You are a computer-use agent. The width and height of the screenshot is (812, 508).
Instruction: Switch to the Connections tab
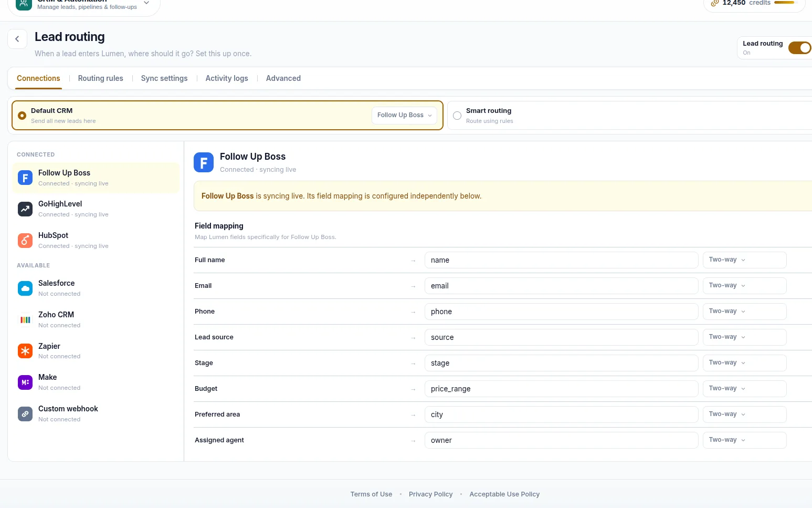click(x=38, y=78)
